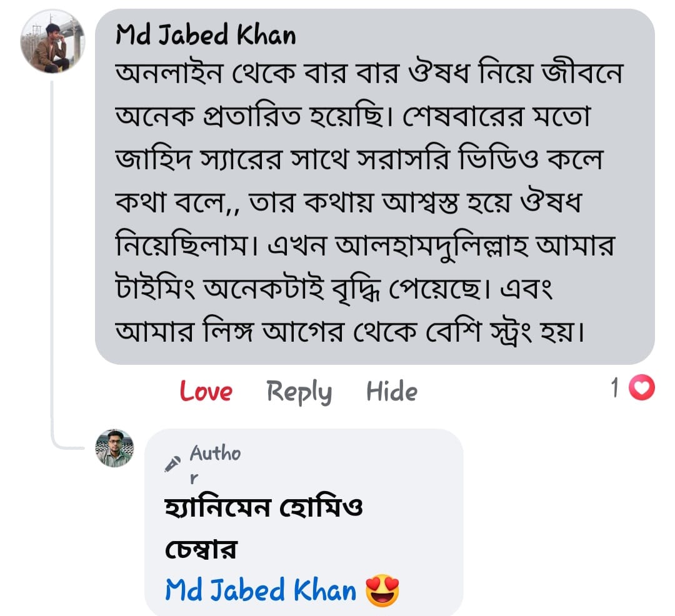The image size is (675, 616).
Task: Reply to Md Jabed Khan's comment
Action: click(x=299, y=392)
